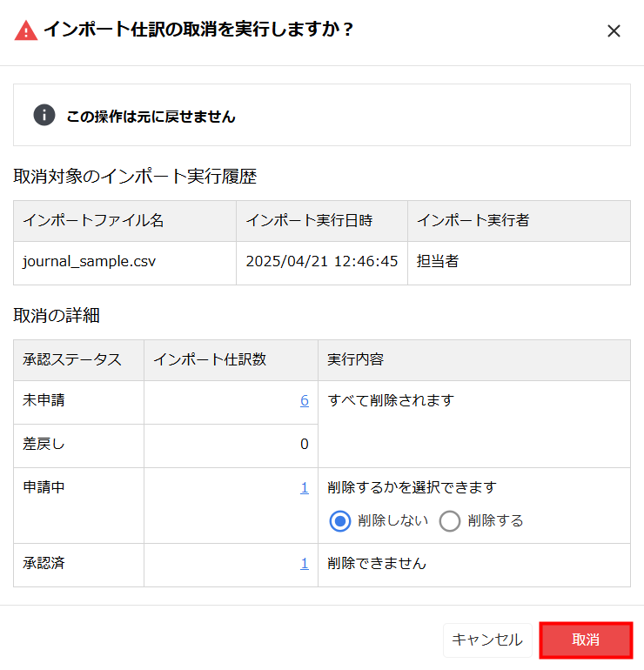The width and height of the screenshot is (644, 670).
Task: Click the インポート仕訳数 column header
Action: click(231, 359)
